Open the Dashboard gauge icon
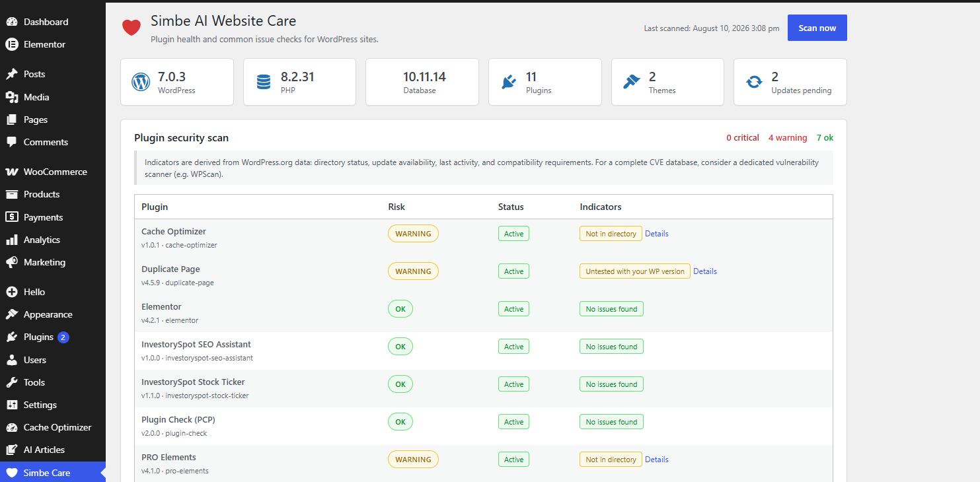Image resolution: width=980 pixels, height=482 pixels. (11, 22)
